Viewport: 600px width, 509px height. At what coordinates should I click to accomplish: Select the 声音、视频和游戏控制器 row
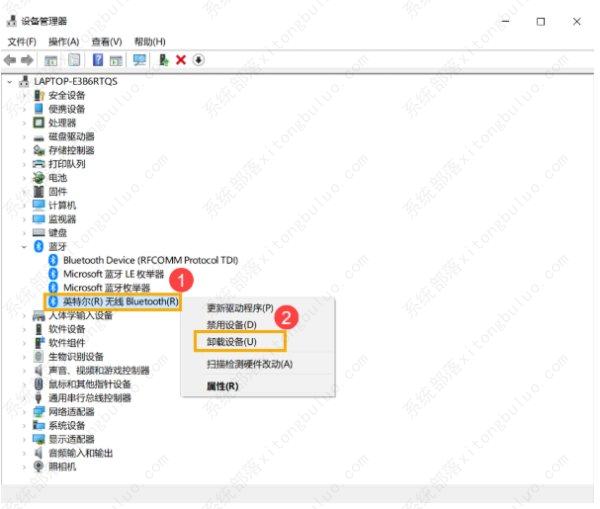click(x=99, y=370)
